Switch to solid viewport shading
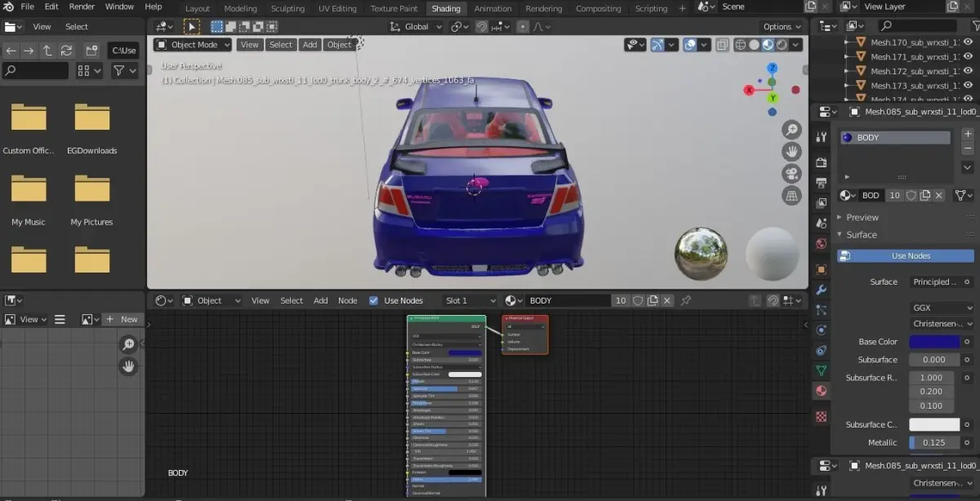Viewport: 980px width, 501px height. click(x=755, y=45)
